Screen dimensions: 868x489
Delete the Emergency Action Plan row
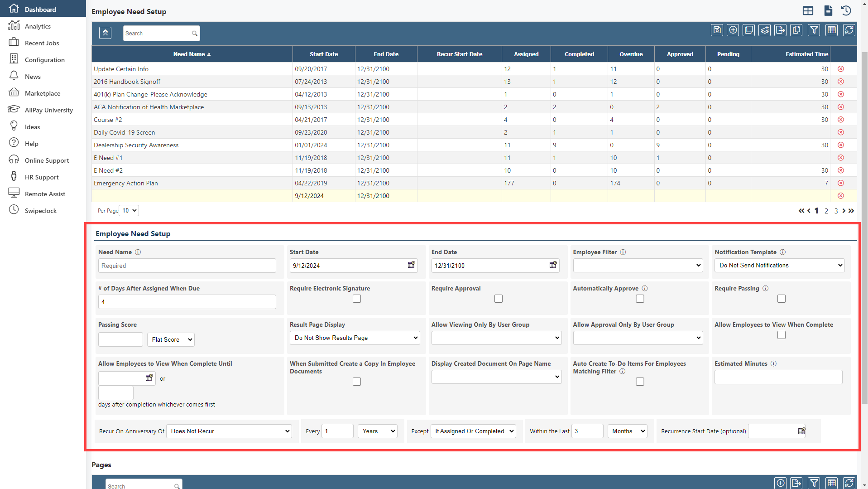840,183
